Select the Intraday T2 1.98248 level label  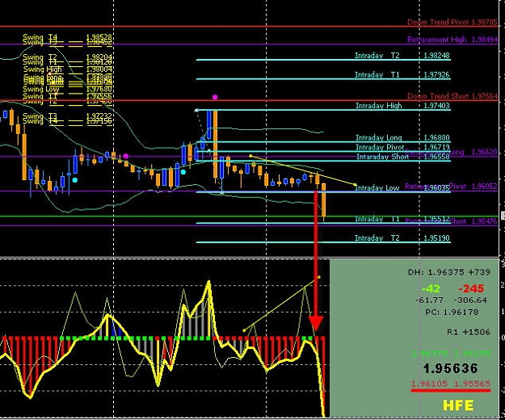(402, 56)
